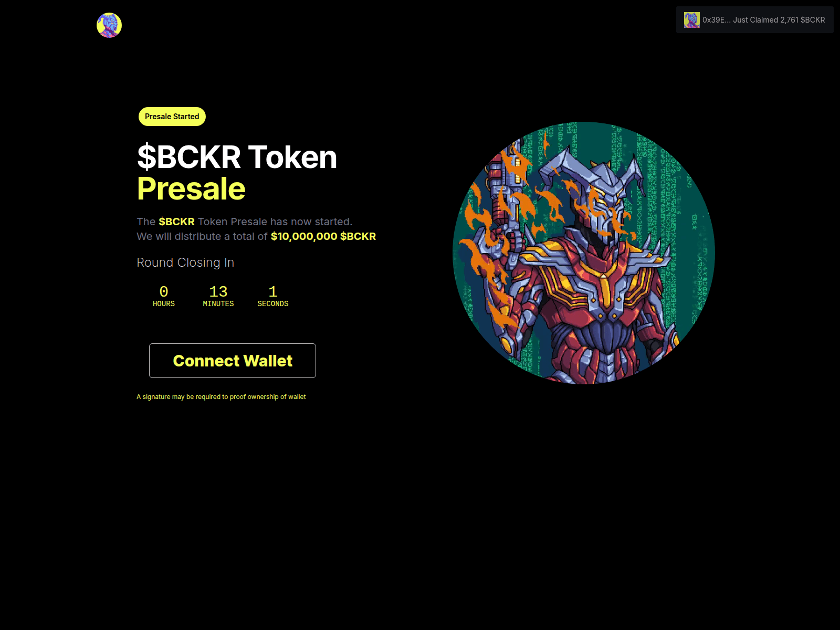This screenshot has width=840, height=630.
Task: Click the Connect Wallet button
Action: [x=233, y=361]
